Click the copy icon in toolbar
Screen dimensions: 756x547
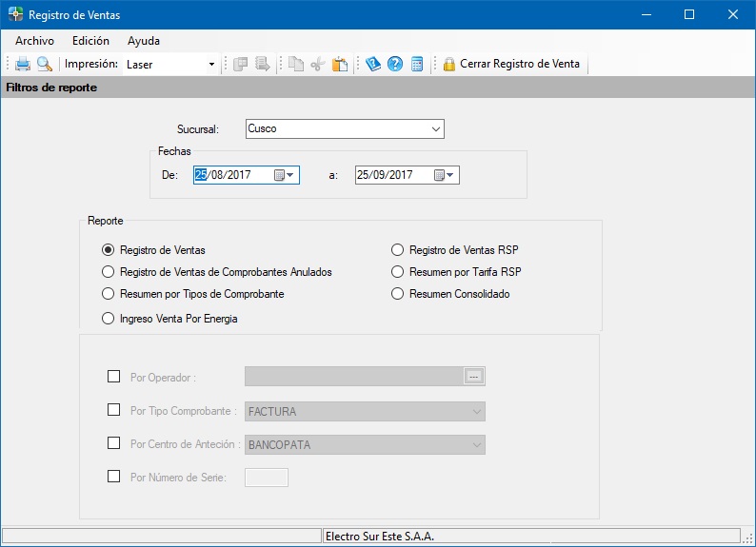[x=296, y=65]
